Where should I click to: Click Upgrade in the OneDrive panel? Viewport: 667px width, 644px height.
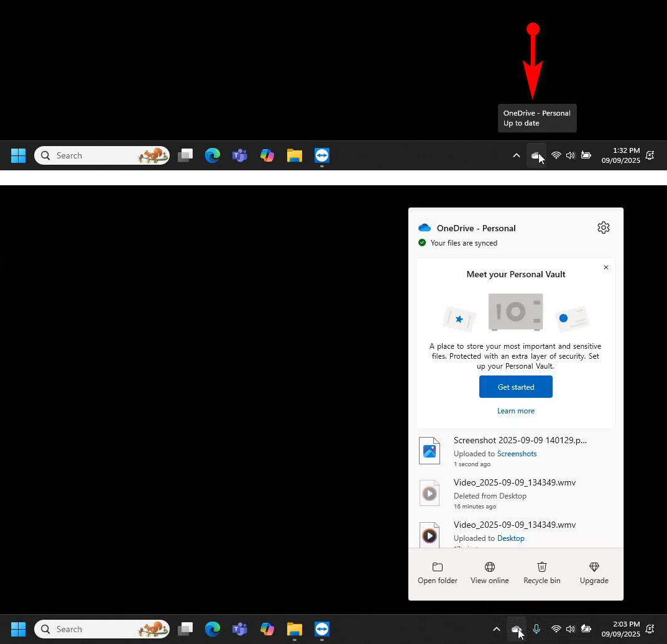594,573
